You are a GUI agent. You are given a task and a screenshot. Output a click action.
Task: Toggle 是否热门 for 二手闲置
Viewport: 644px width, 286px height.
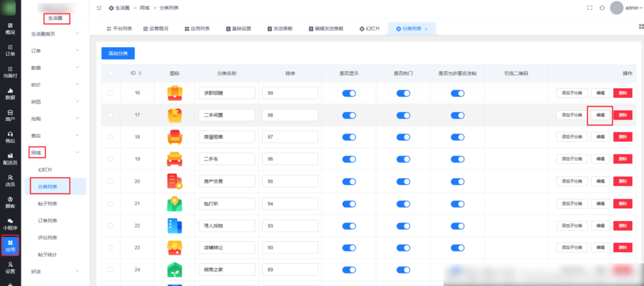tap(403, 116)
